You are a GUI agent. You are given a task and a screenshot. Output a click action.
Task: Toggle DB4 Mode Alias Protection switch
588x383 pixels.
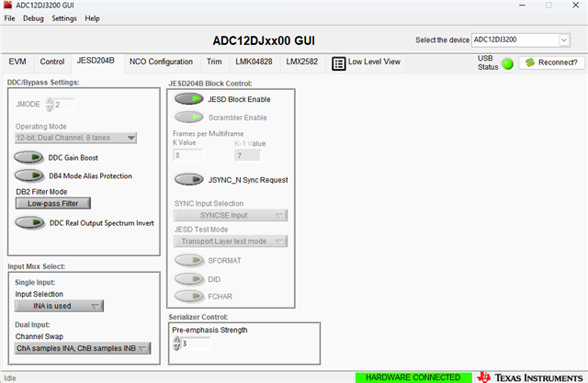28,175
